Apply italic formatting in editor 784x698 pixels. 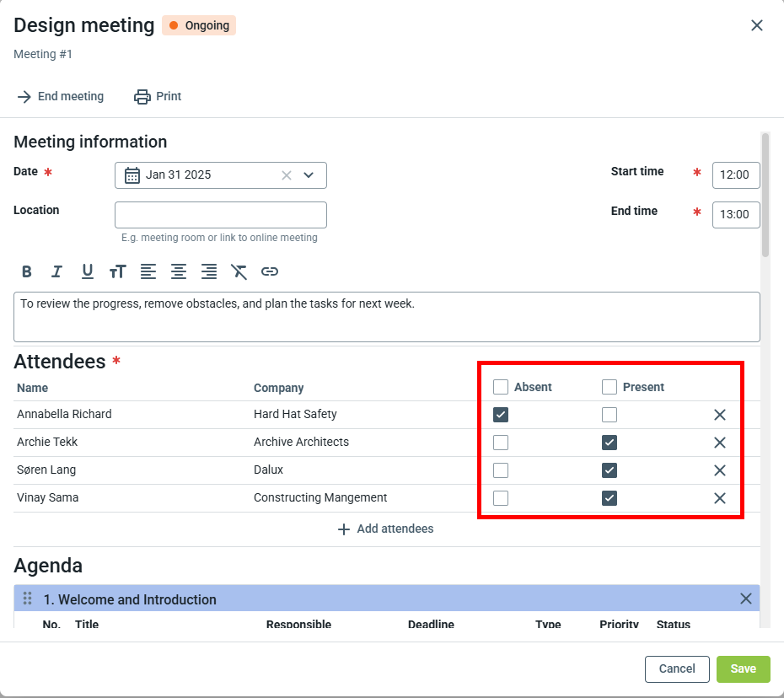56,271
